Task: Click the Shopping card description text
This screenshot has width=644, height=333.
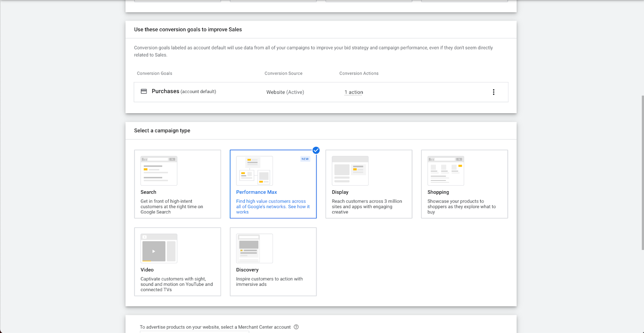Action: [x=462, y=207]
